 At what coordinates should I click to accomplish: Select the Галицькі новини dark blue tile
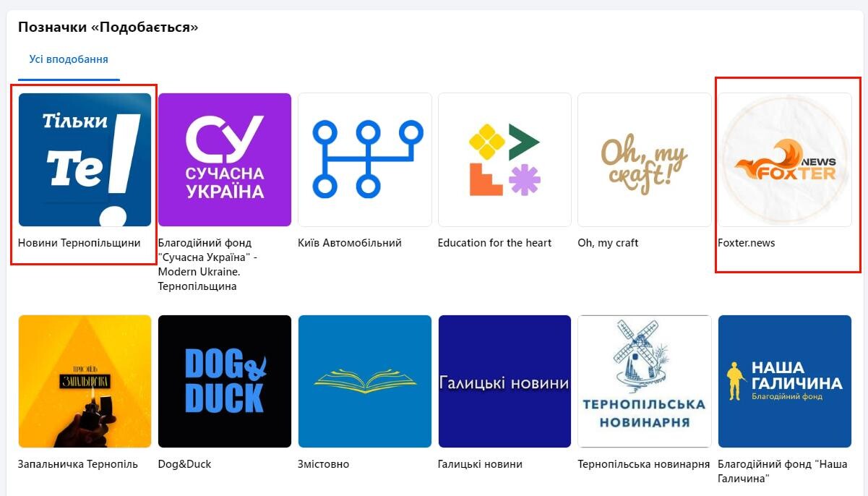click(x=504, y=382)
